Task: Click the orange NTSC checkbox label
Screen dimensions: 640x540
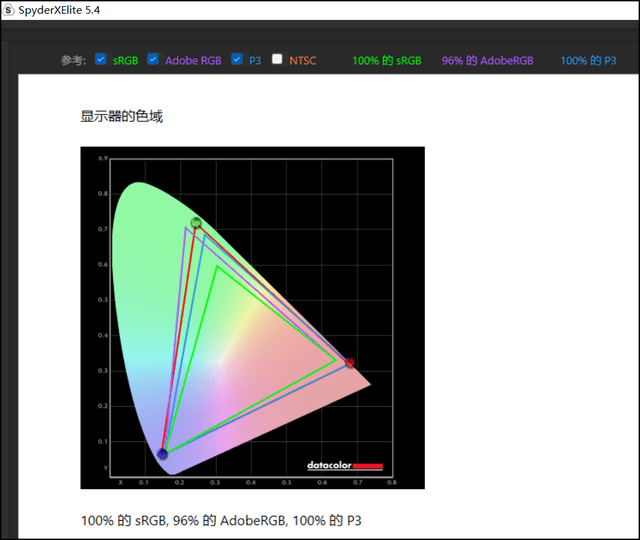Action: 302,61
